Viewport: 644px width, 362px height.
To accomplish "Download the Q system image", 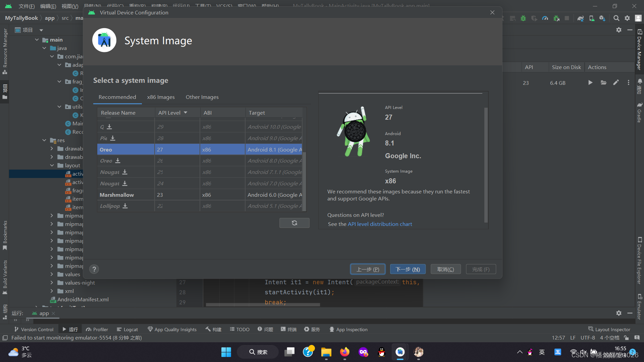I will point(109,127).
